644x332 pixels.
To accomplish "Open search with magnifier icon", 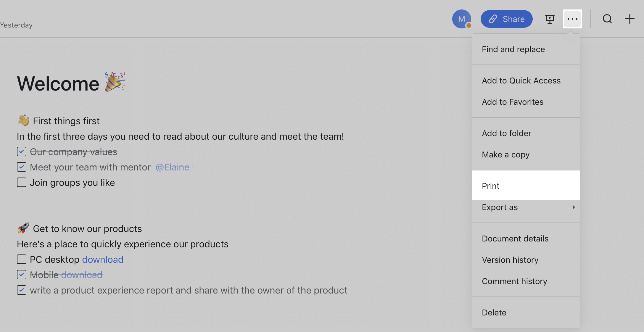I will [607, 19].
